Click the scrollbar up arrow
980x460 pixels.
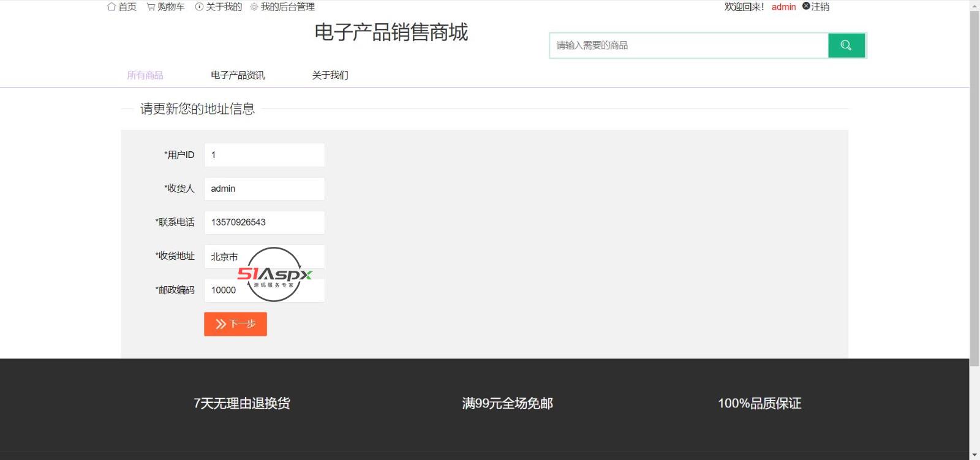974,5
